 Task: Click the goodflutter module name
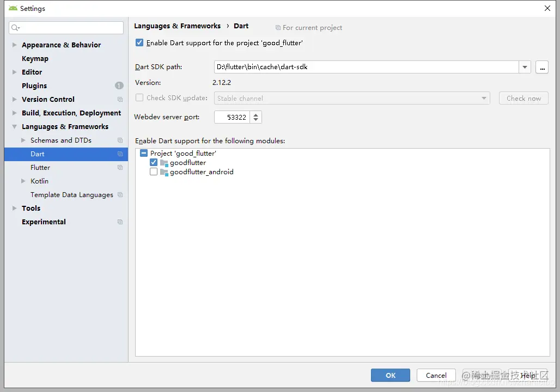point(188,163)
